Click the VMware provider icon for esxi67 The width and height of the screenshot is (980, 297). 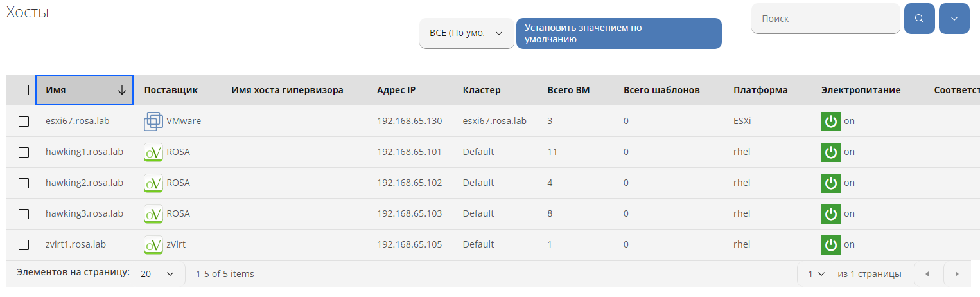(x=153, y=121)
